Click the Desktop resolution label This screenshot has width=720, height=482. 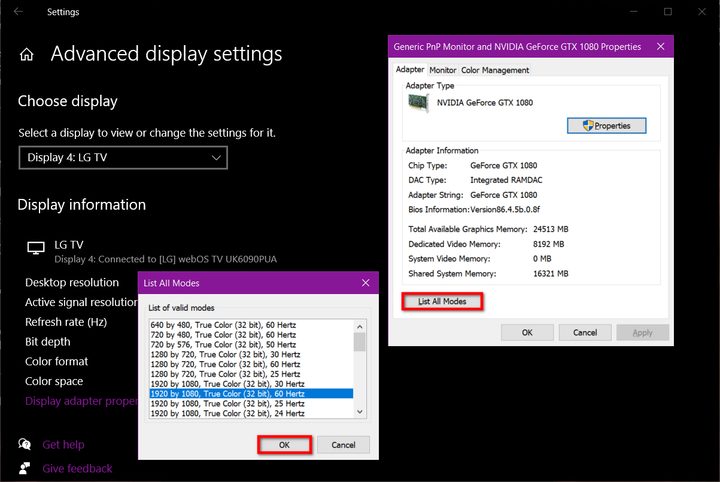(72, 282)
